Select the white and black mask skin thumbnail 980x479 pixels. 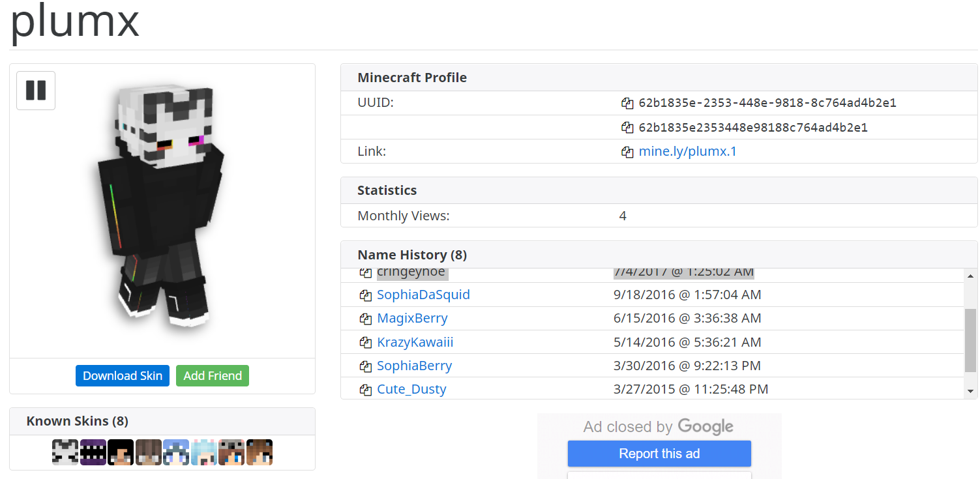65,452
